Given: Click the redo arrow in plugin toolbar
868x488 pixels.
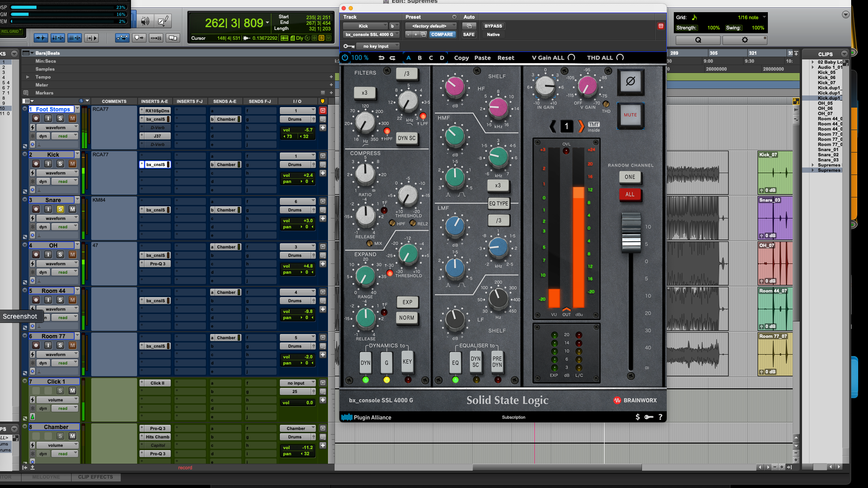Looking at the screenshot, I should (393, 58).
